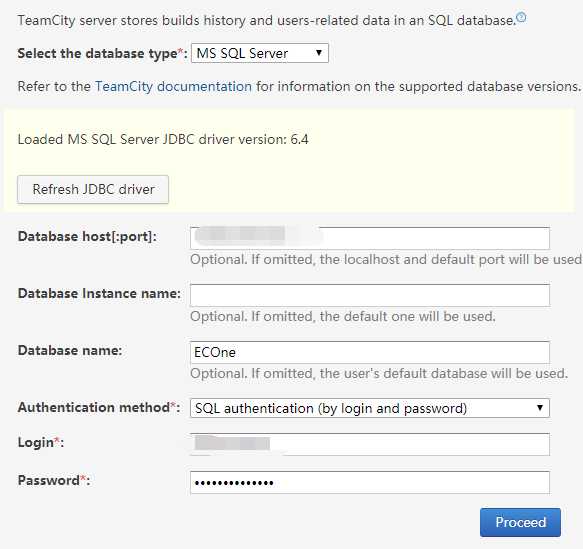Viewport: 583px width, 549px height.
Task: Click the arrow of SQL authentication dropdown
Action: coord(540,408)
